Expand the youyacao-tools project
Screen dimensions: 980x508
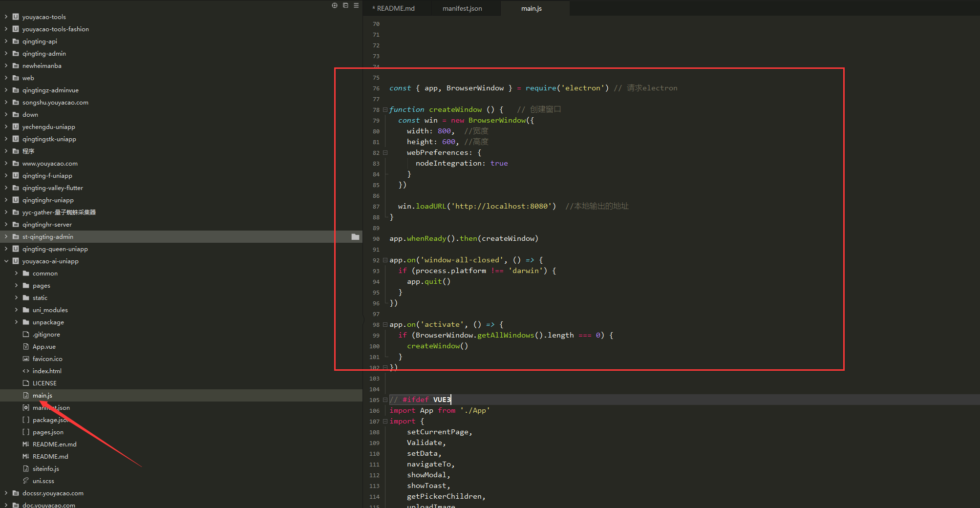pyautogui.click(x=6, y=17)
